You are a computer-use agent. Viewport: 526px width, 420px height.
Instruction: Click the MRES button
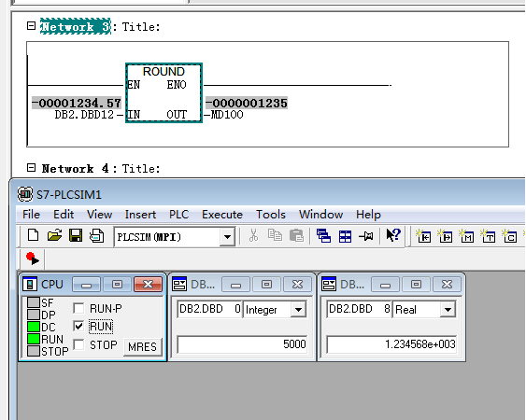(x=142, y=346)
